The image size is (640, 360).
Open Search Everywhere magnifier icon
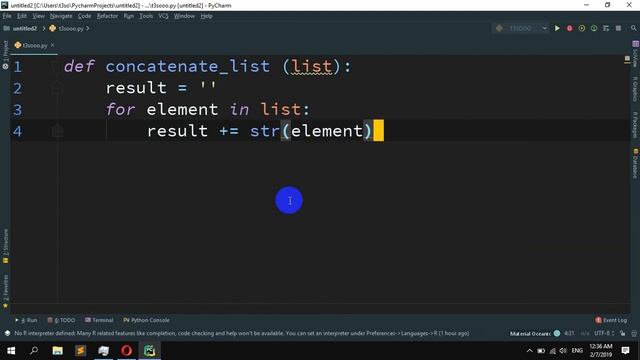tap(633, 28)
